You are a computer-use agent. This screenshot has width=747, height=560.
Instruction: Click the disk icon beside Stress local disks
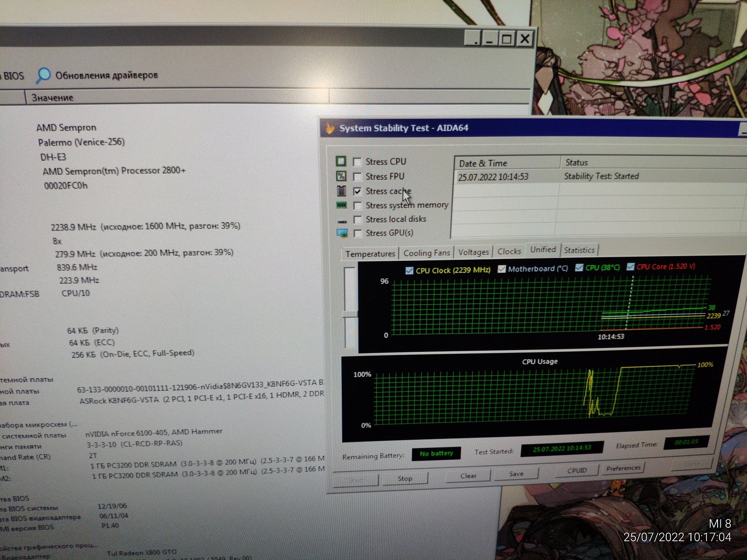click(342, 221)
